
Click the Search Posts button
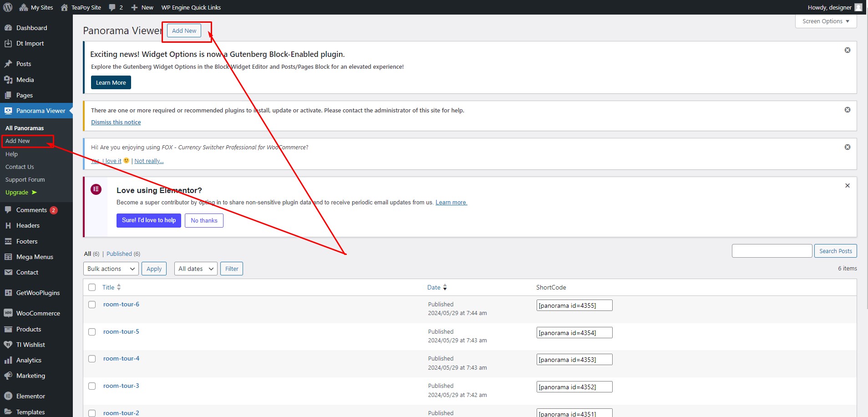pos(835,251)
